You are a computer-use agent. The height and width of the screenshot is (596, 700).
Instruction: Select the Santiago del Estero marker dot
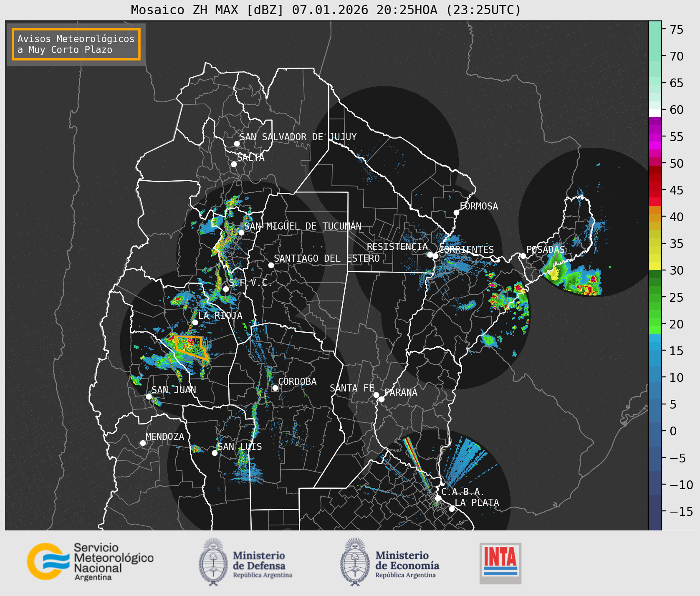click(271, 265)
